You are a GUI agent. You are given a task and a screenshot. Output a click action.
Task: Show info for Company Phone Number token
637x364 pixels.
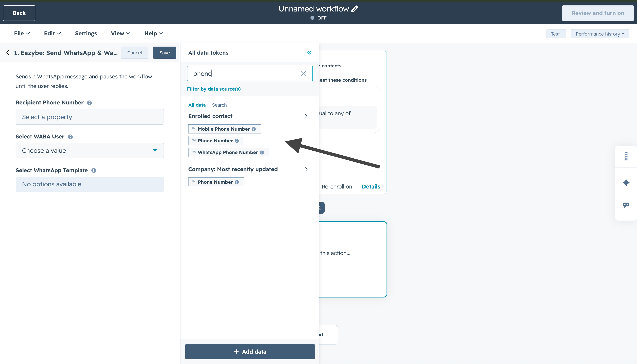[x=237, y=182]
